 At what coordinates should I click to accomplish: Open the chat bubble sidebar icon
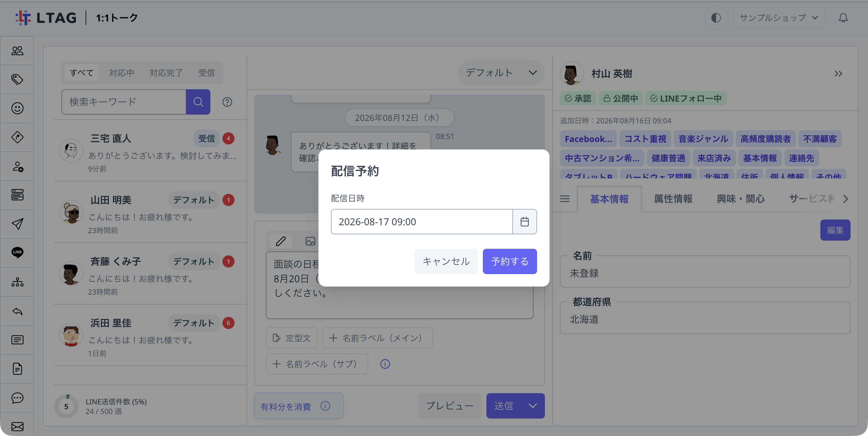tap(17, 398)
